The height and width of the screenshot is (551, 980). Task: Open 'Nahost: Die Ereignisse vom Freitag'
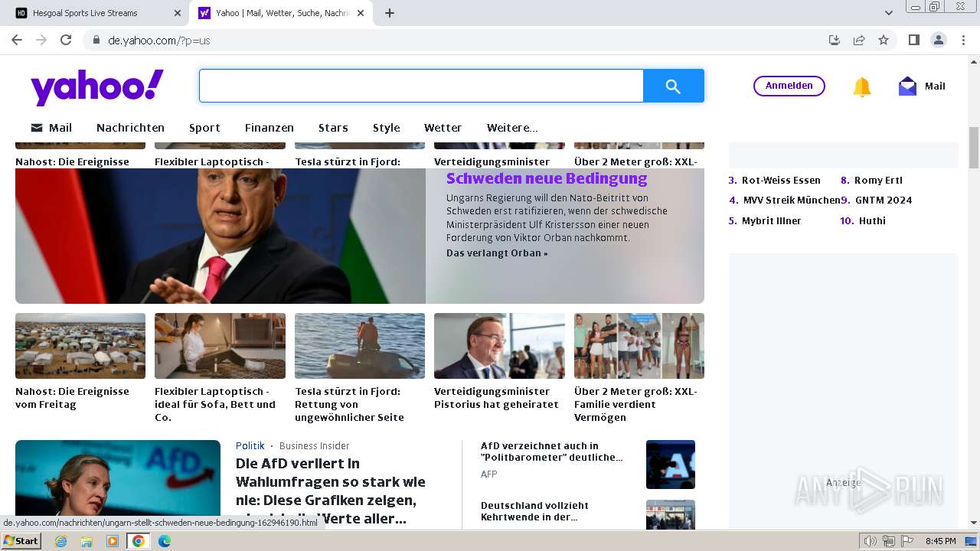72,398
